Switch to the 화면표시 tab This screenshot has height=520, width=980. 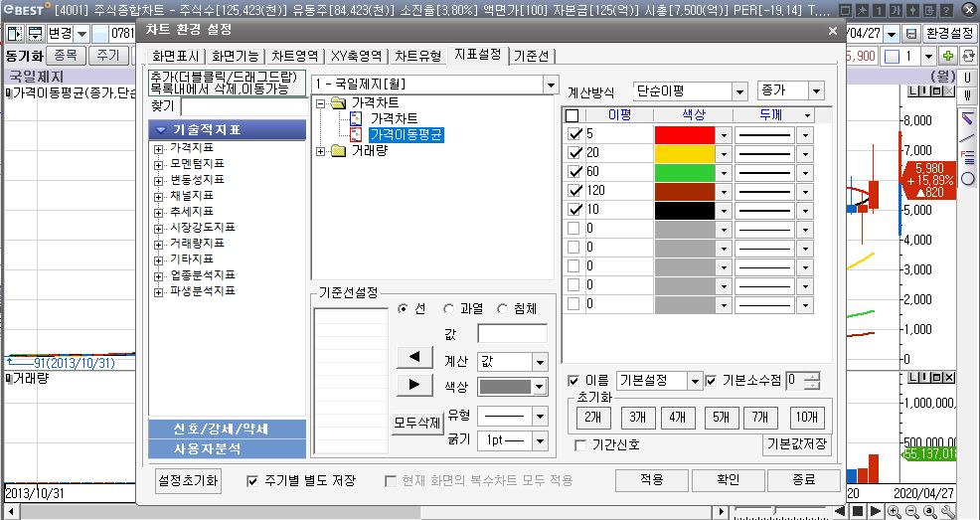pos(175,57)
